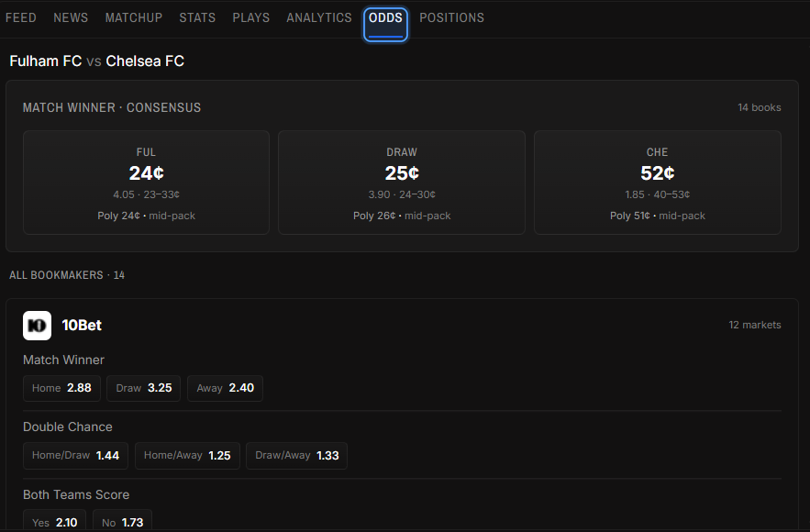Pick Away 2.40 Match Winner odds
810x532 pixels.
click(x=226, y=388)
